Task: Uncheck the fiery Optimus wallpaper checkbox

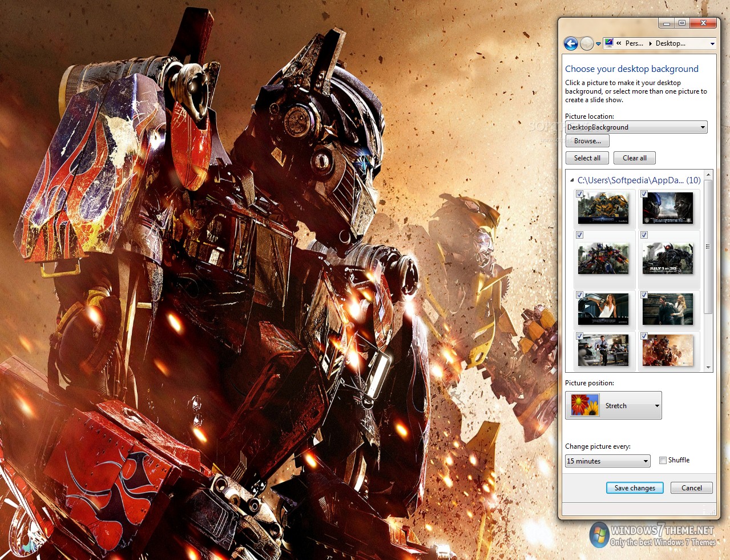Action: coord(644,336)
